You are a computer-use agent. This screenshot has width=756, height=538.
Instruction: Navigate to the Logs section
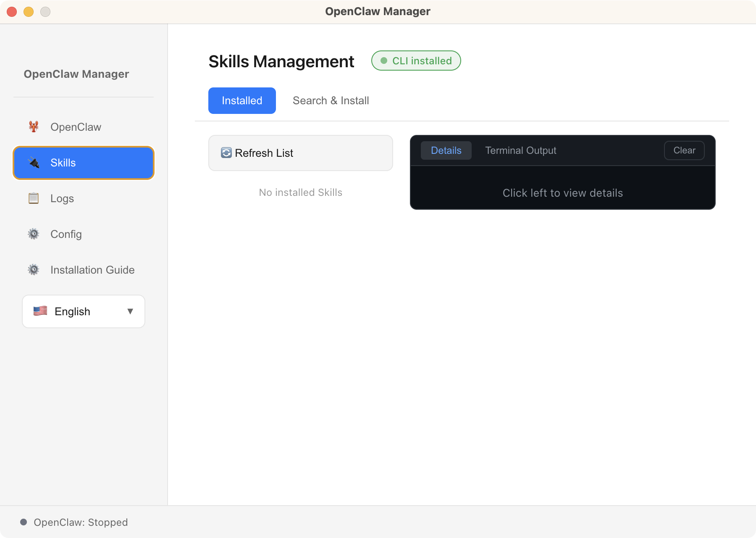pos(62,198)
